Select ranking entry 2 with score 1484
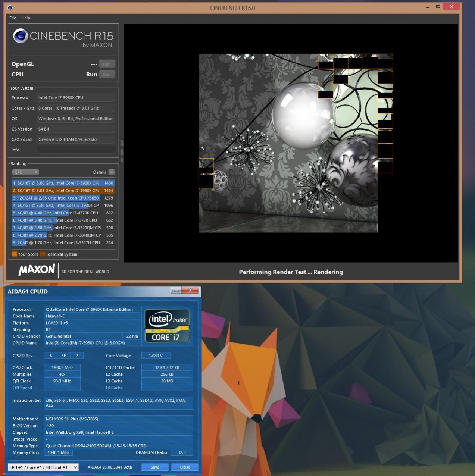Image resolution: width=475 pixels, height=476 pixels. click(x=63, y=191)
